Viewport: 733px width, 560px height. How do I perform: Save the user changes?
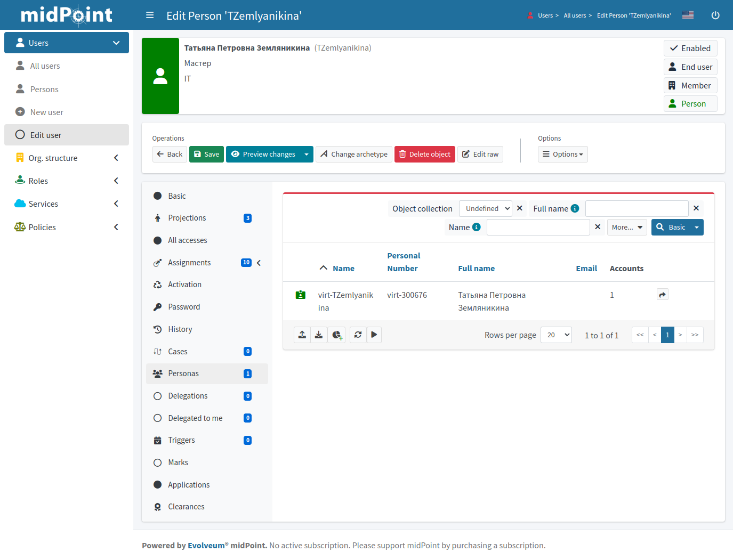coord(206,154)
